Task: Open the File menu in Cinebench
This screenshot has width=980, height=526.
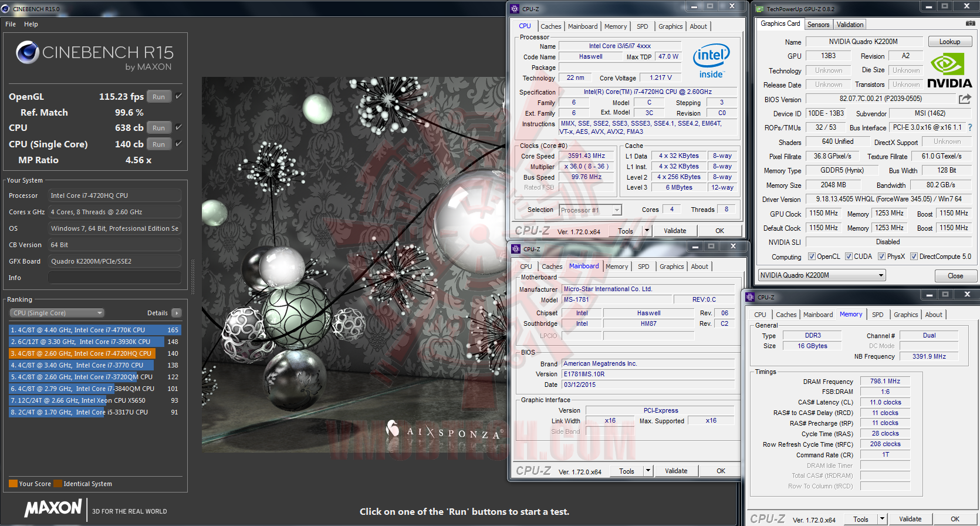Action: 11,24
